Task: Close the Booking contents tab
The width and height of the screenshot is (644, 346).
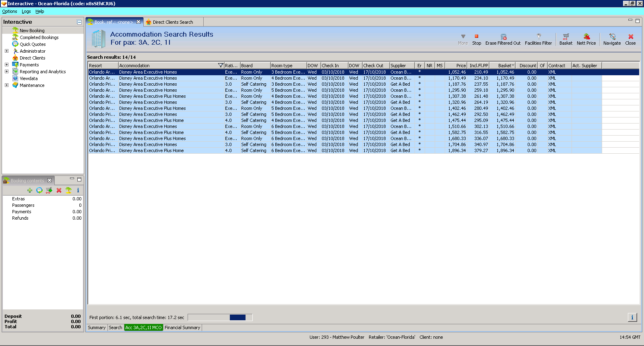Action: [50, 180]
